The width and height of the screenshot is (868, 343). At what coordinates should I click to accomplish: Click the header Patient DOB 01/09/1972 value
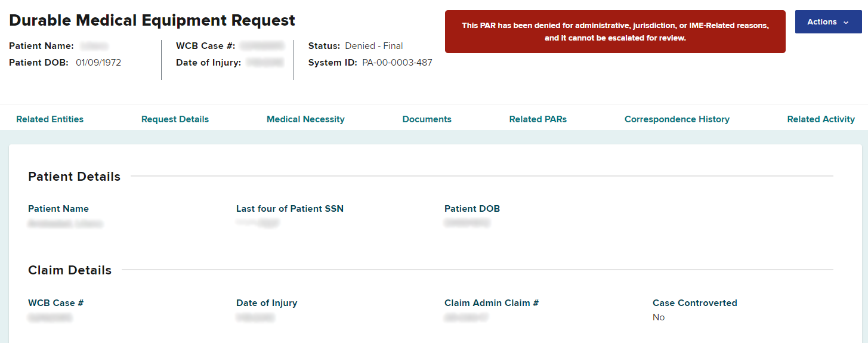pyautogui.click(x=98, y=63)
